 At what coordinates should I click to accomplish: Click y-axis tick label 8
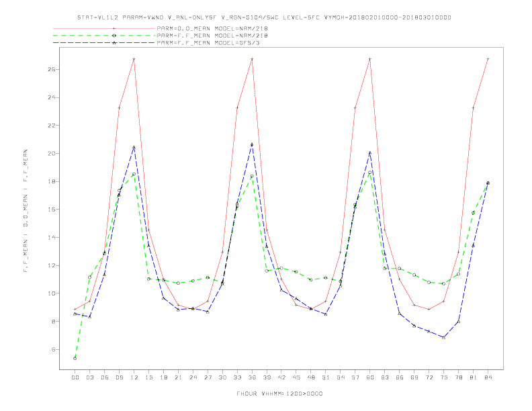pyautogui.click(x=54, y=322)
